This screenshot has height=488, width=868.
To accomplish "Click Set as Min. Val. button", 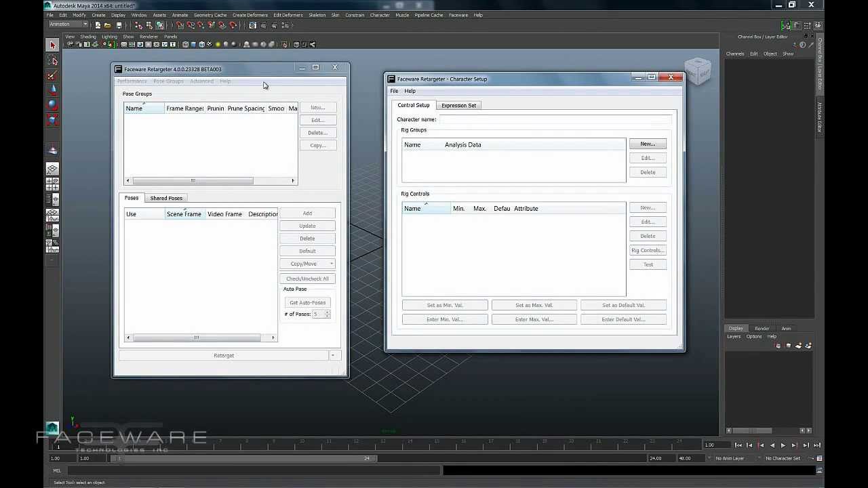I will [x=445, y=305].
